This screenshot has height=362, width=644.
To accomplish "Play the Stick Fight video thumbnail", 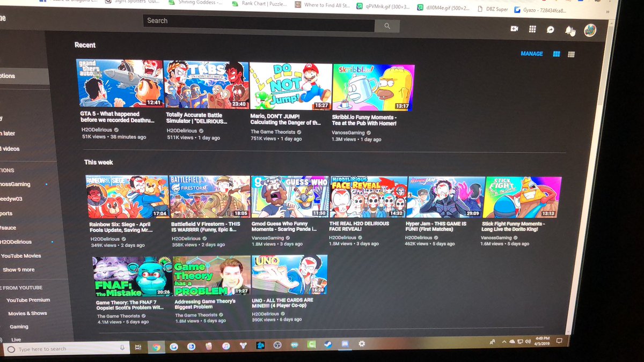I will point(523,197).
